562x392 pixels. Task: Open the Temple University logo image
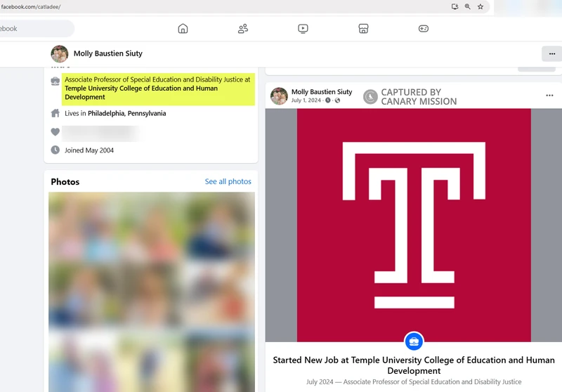point(414,225)
